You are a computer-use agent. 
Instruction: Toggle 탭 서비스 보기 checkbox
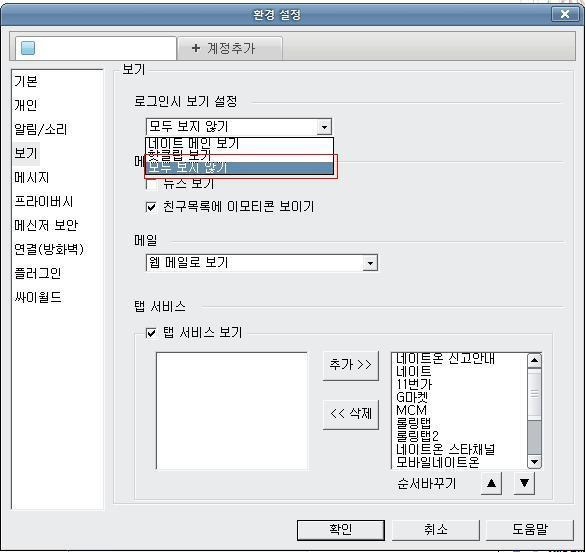(x=151, y=333)
